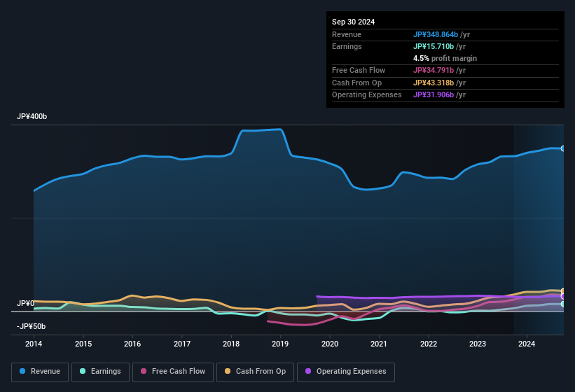
Task: Click the 2022 x-axis year label
Action: [x=429, y=344]
